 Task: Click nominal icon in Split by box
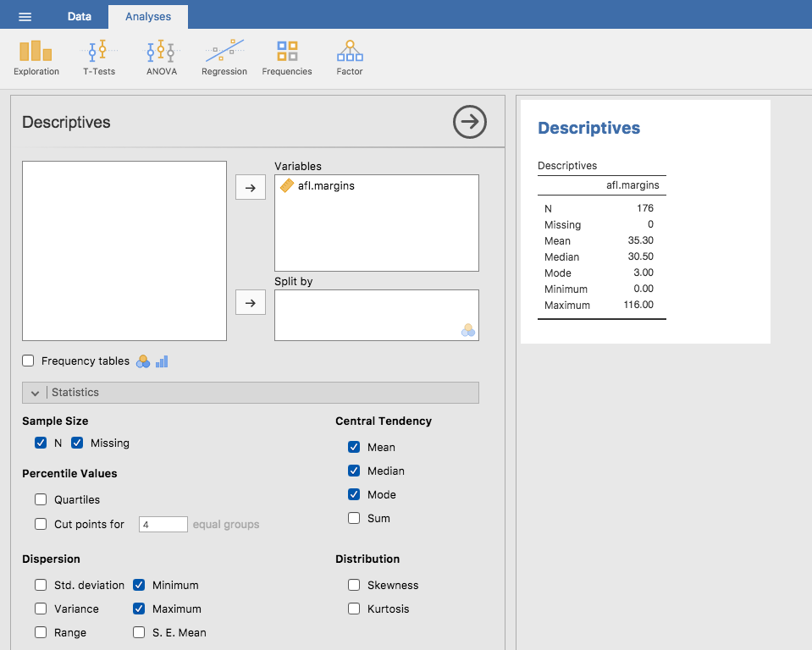point(468,330)
